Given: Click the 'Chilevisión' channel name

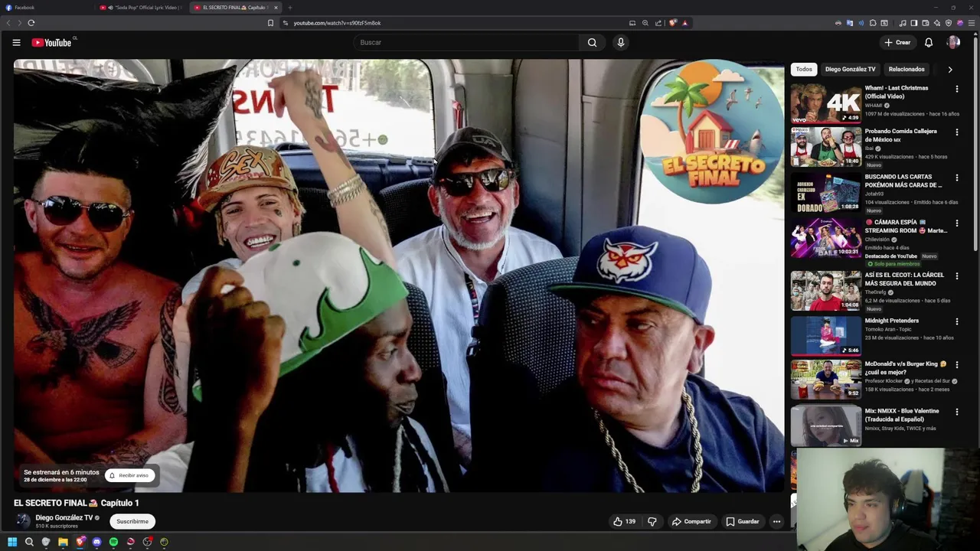Looking at the screenshot, I should pos(877,240).
